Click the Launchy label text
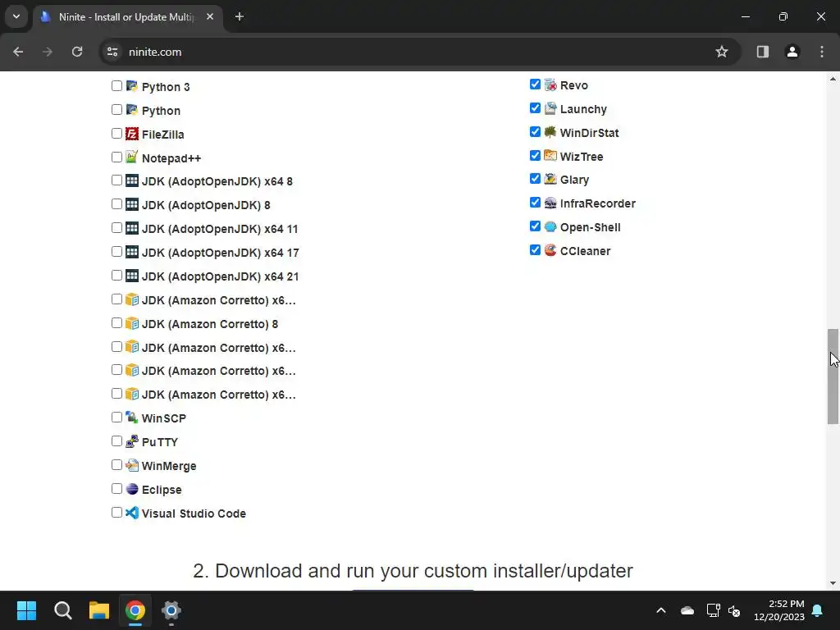Viewport: 840px width, 630px height. pos(583,109)
